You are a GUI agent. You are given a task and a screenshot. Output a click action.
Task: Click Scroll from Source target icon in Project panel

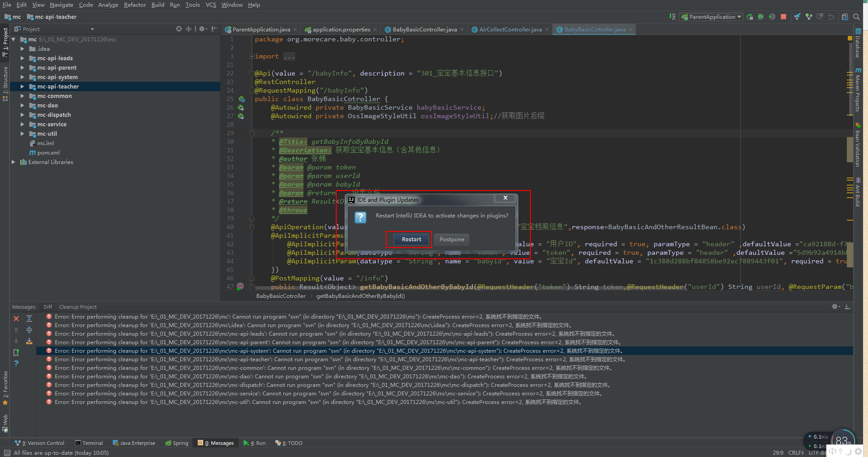[179, 29]
